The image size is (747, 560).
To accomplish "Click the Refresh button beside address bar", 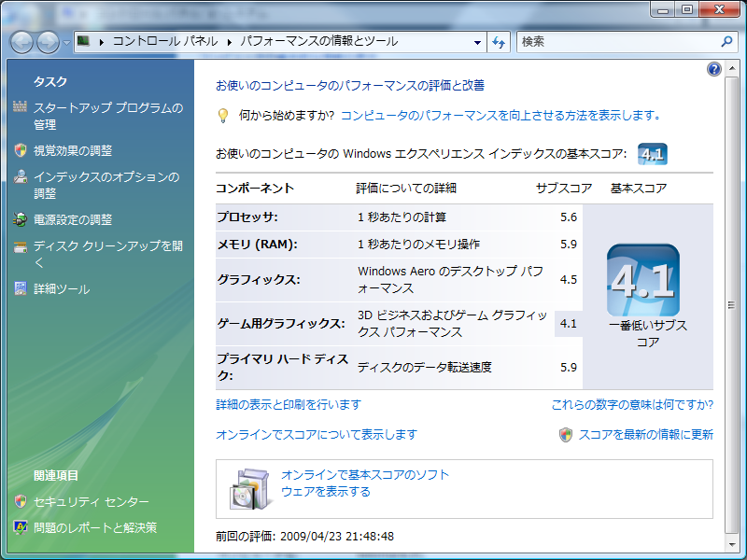I will (499, 42).
